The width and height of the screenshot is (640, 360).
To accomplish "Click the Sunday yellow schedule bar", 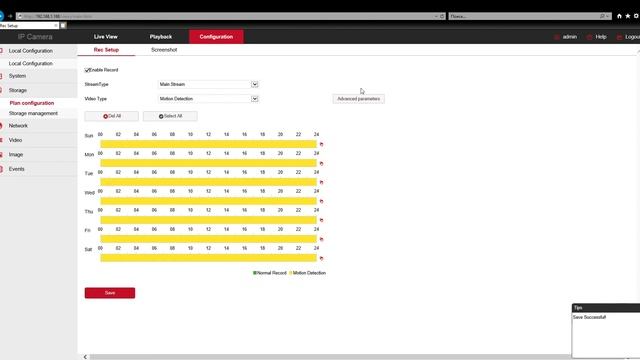I will coord(209,144).
